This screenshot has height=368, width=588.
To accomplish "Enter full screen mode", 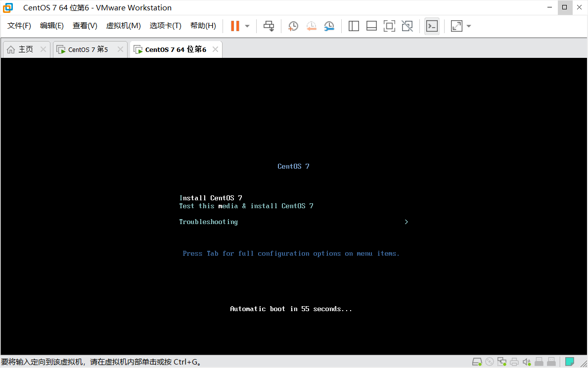I will tap(389, 26).
